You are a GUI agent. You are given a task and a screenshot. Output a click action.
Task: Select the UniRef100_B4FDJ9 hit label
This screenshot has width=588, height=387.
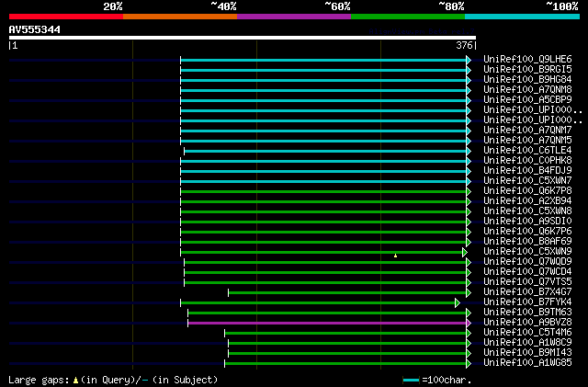pyautogui.click(x=527, y=171)
